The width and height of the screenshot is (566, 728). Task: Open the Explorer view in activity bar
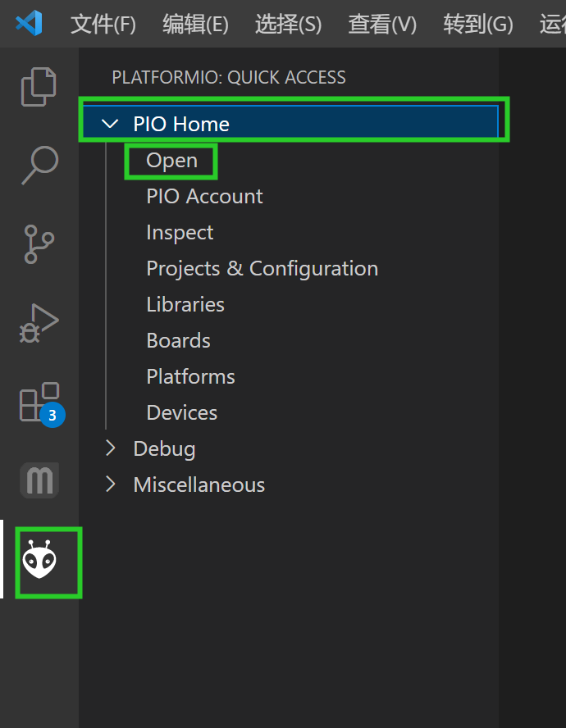coord(39,87)
